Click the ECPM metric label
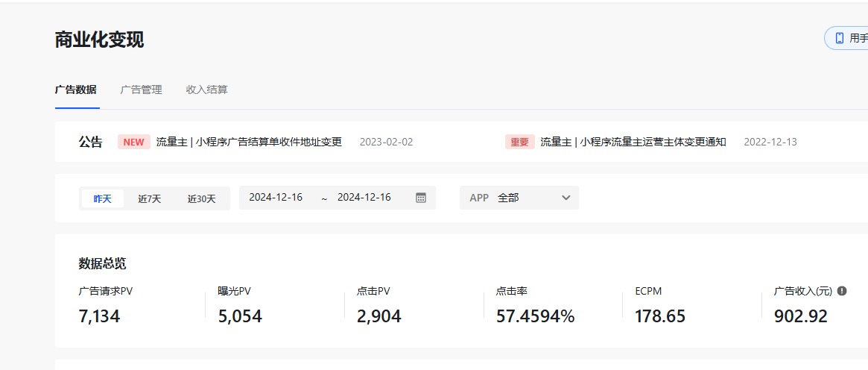Image resolution: width=868 pixels, height=370 pixels. tap(648, 291)
